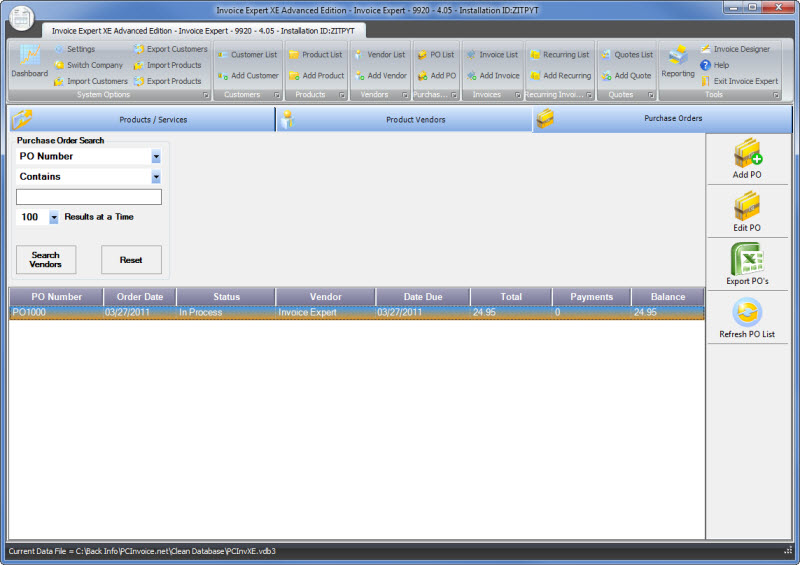Click Add Product in ribbon
The image size is (800, 565).
(x=317, y=76)
